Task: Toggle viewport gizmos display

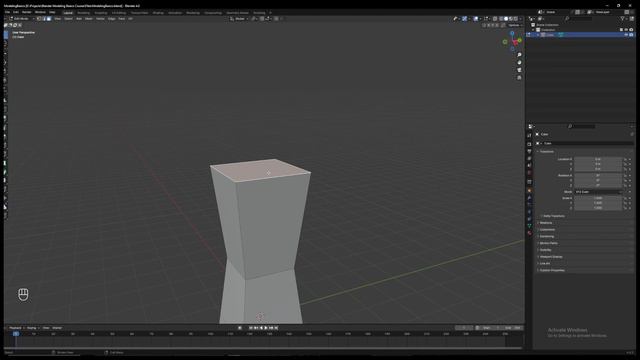Action: pos(464,19)
